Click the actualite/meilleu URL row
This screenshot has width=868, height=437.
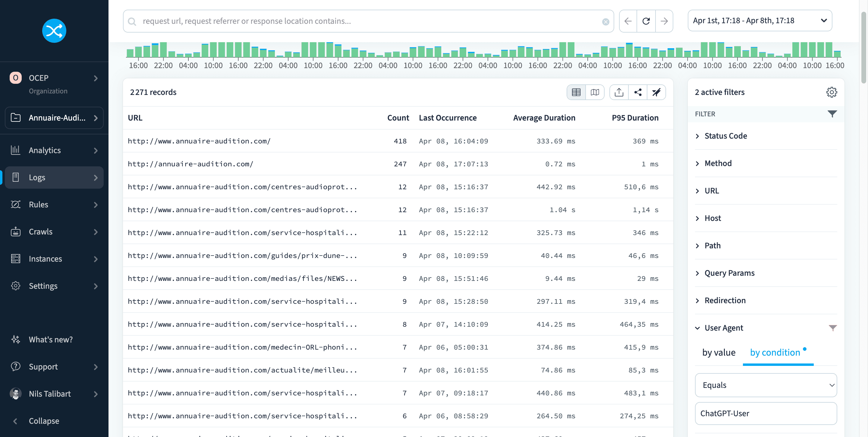(398, 370)
